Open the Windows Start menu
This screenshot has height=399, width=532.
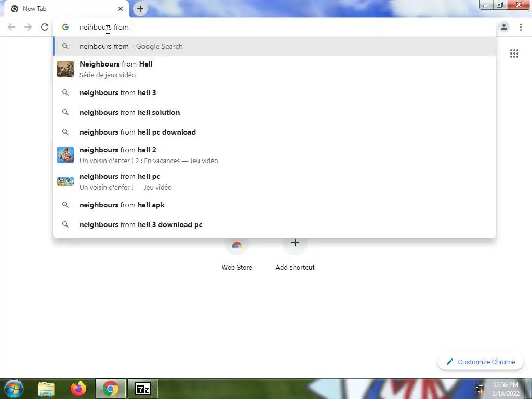[x=14, y=389]
